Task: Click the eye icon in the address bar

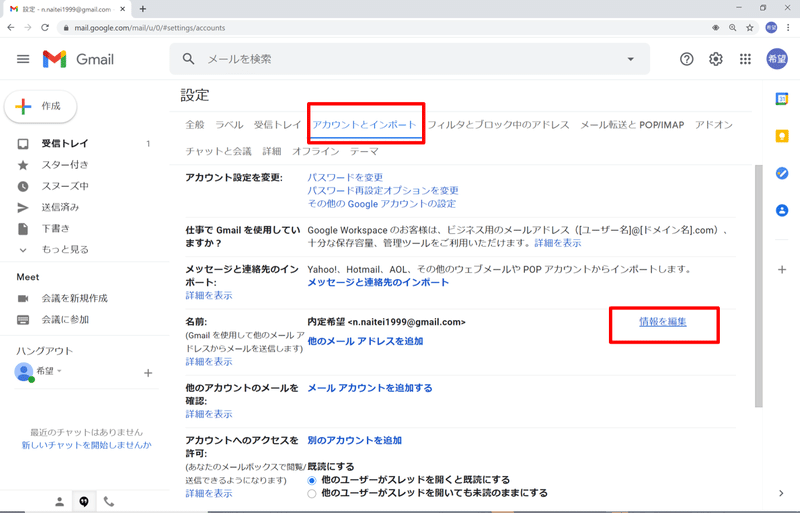Action: (716, 28)
